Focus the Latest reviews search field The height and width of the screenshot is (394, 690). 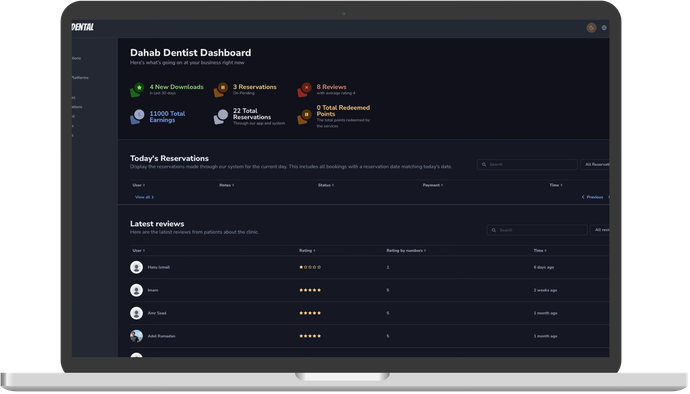point(537,230)
